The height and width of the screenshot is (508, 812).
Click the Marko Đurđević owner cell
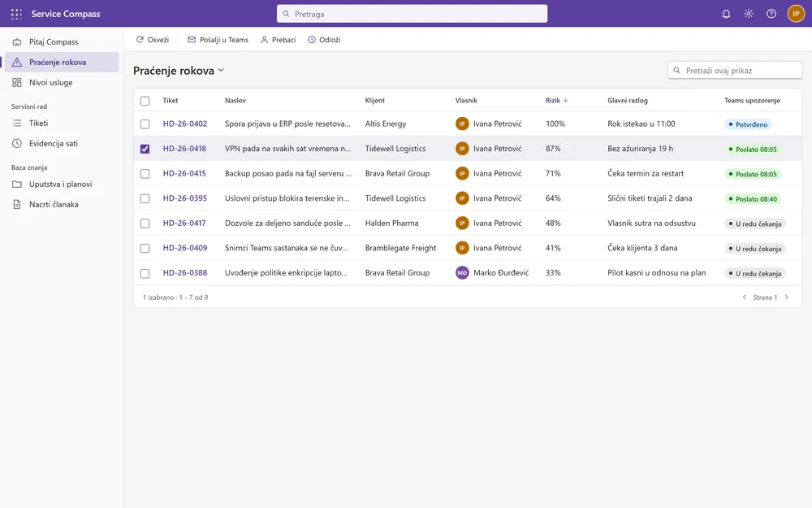point(492,272)
